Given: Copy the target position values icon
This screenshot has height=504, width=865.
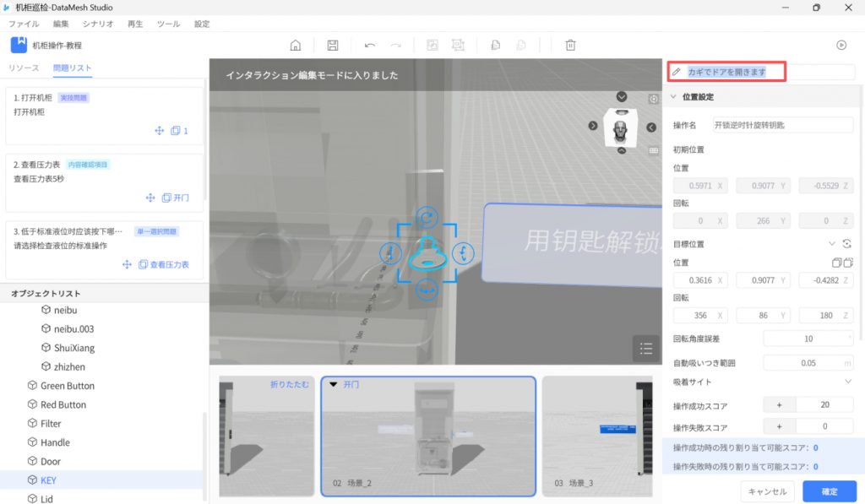Looking at the screenshot, I should click(836, 263).
